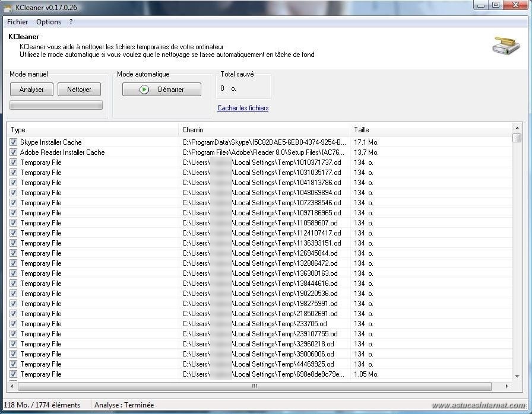Maximize the KCleaner window
This screenshot has width=532, height=414.
(x=496, y=5)
